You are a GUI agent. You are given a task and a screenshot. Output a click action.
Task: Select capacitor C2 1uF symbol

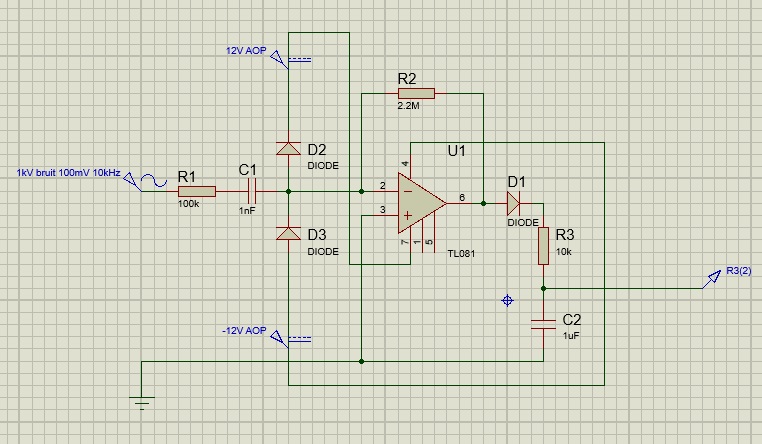(543, 324)
